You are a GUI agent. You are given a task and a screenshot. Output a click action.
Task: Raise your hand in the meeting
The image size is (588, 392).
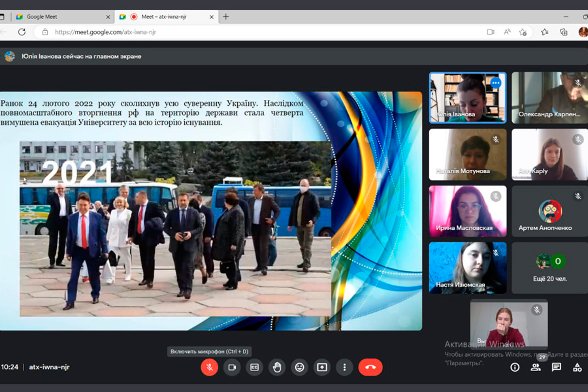click(277, 367)
